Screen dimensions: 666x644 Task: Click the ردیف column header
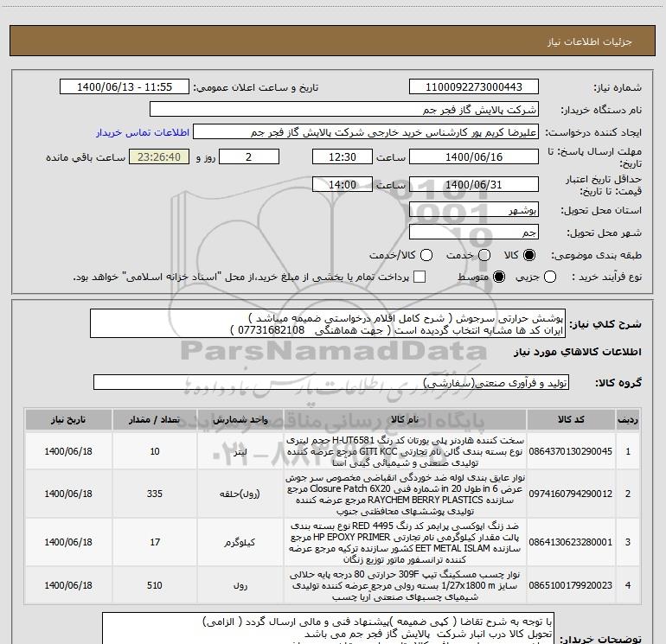coord(628,420)
